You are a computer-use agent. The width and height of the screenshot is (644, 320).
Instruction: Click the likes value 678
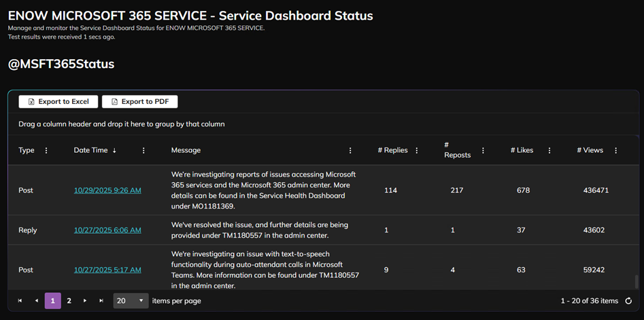coord(523,190)
